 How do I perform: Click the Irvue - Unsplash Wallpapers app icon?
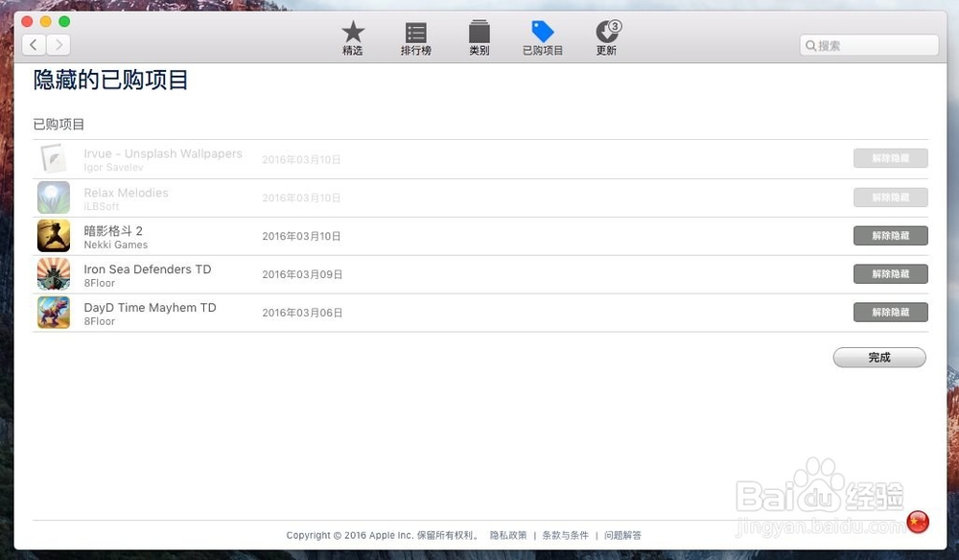click(x=53, y=159)
